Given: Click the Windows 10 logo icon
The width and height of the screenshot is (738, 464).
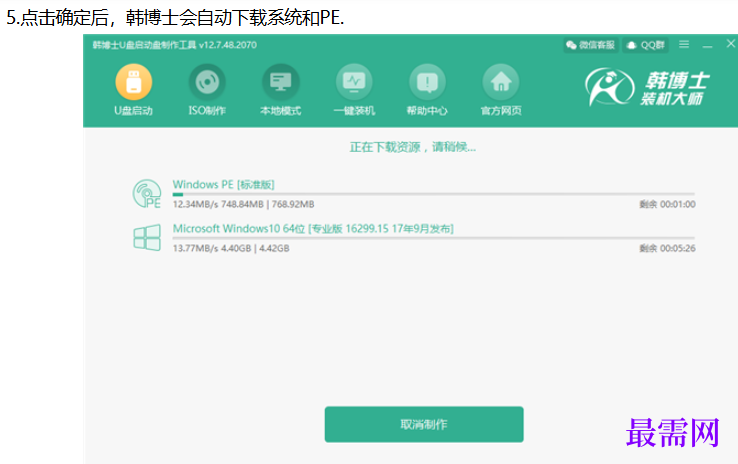Looking at the screenshot, I should [147, 237].
